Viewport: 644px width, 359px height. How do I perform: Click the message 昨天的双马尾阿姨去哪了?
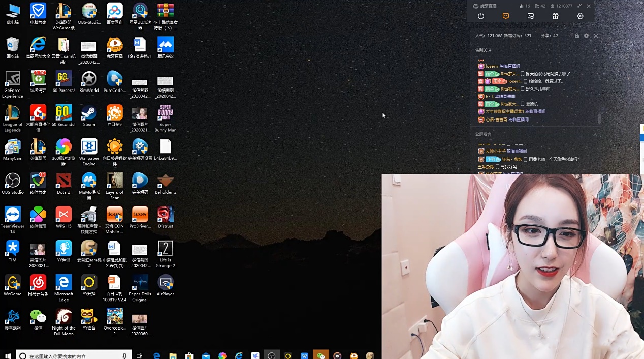(x=548, y=74)
